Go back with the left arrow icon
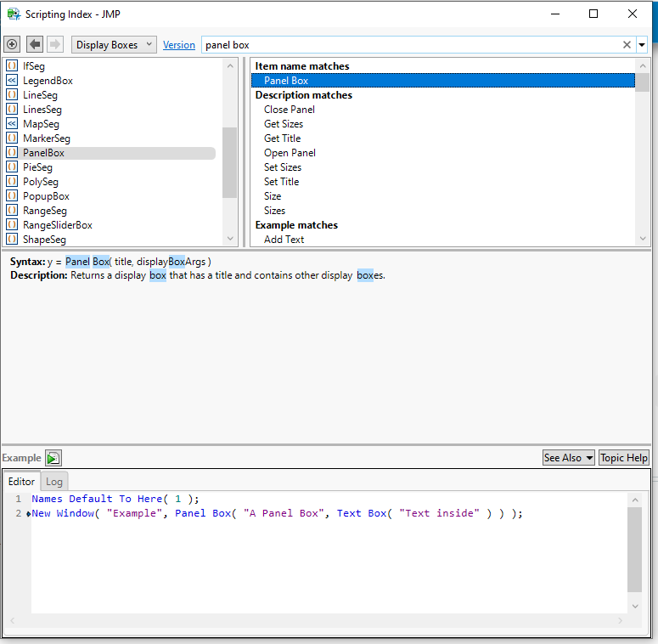658x644 pixels. [x=35, y=44]
